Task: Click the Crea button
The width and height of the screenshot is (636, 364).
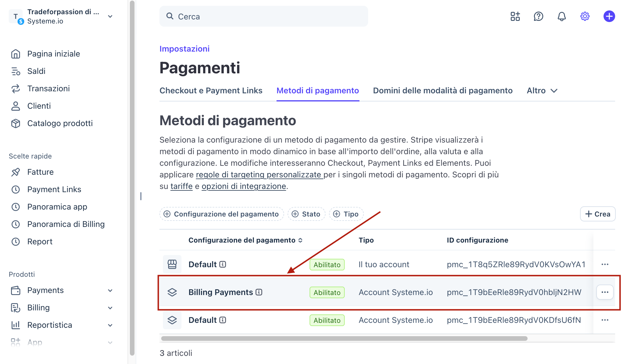Action: tap(598, 214)
